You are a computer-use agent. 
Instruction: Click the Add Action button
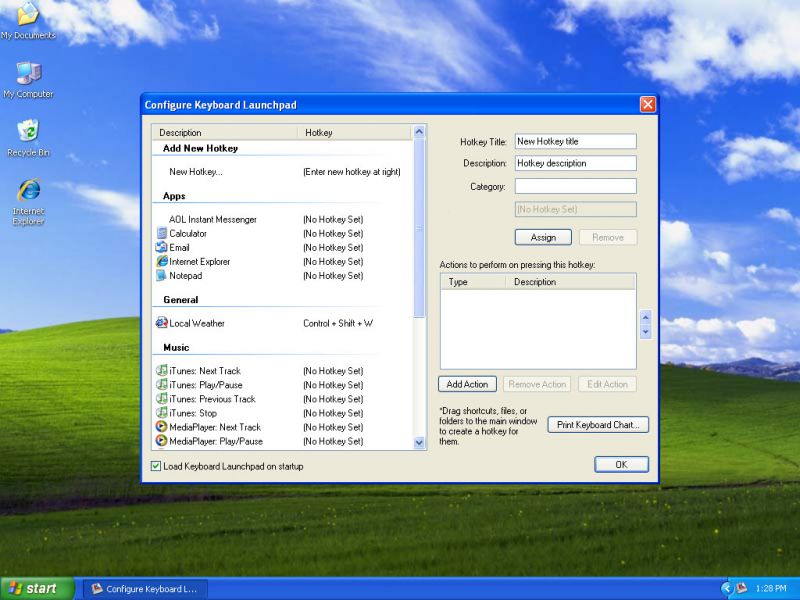click(466, 383)
